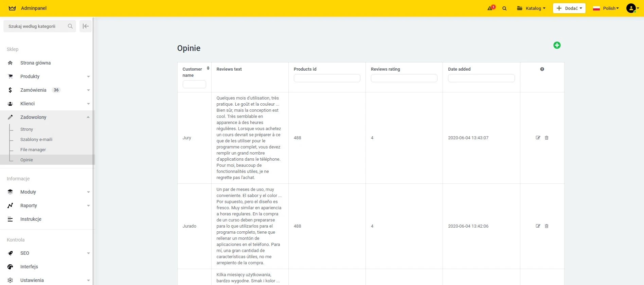Image resolution: width=644 pixels, height=285 pixels.
Task: Collapse the sidebar with the arrow icon
Action: click(x=86, y=26)
